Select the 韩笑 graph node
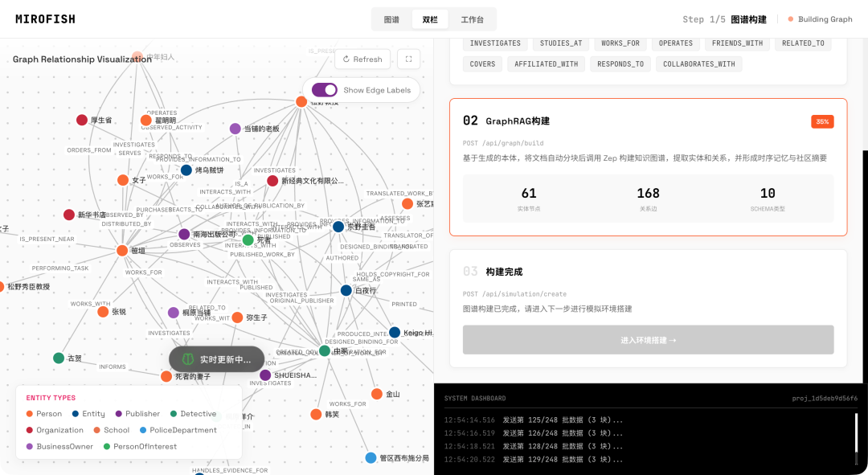868x475 pixels. click(x=316, y=414)
